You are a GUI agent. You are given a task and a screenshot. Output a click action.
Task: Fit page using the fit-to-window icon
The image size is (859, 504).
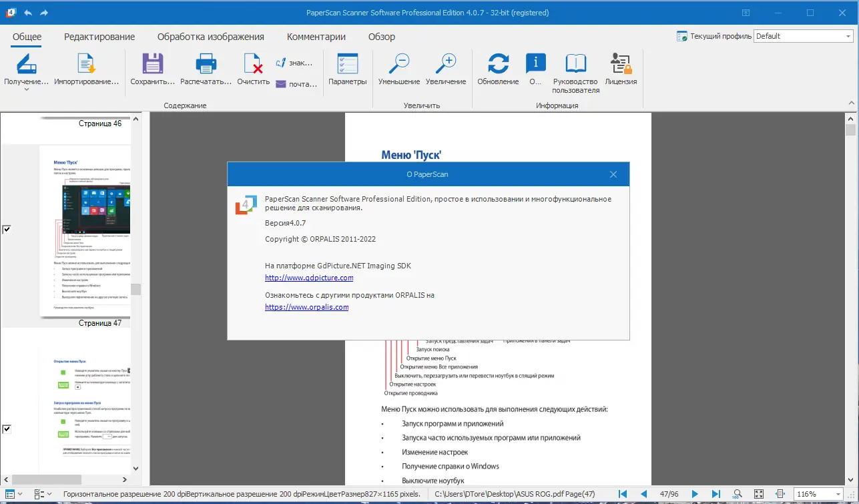click(x=759, y=494)
